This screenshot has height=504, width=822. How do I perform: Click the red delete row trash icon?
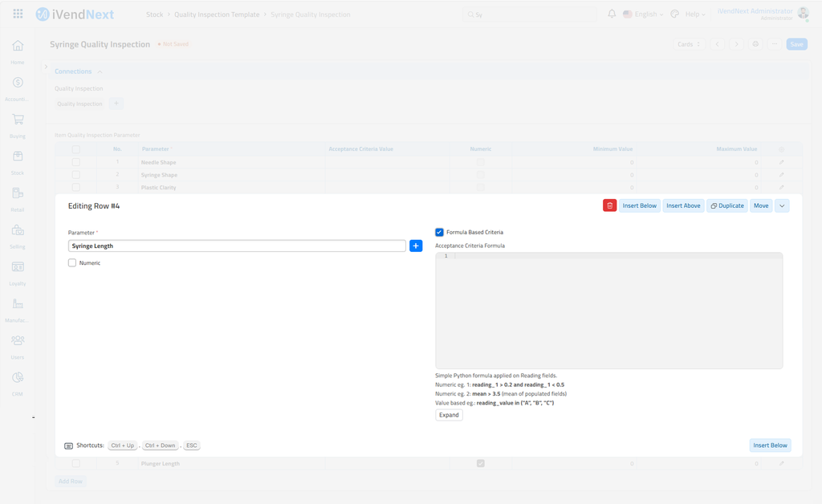tap(609, 205)
